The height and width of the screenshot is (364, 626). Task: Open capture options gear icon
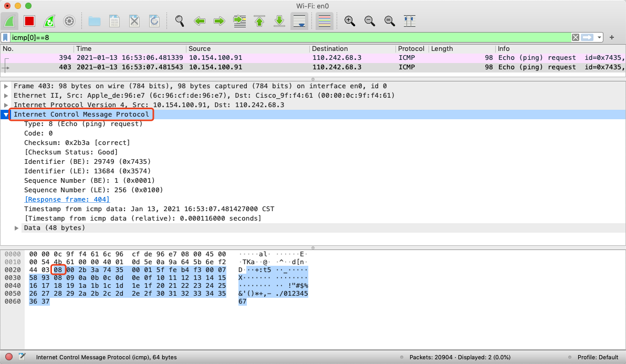(x=69, y=21)
